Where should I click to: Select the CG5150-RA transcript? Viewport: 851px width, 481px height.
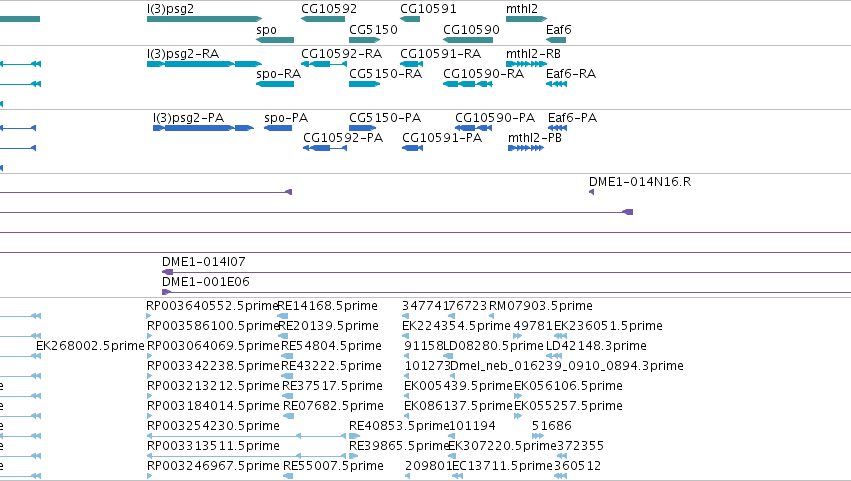364,84
